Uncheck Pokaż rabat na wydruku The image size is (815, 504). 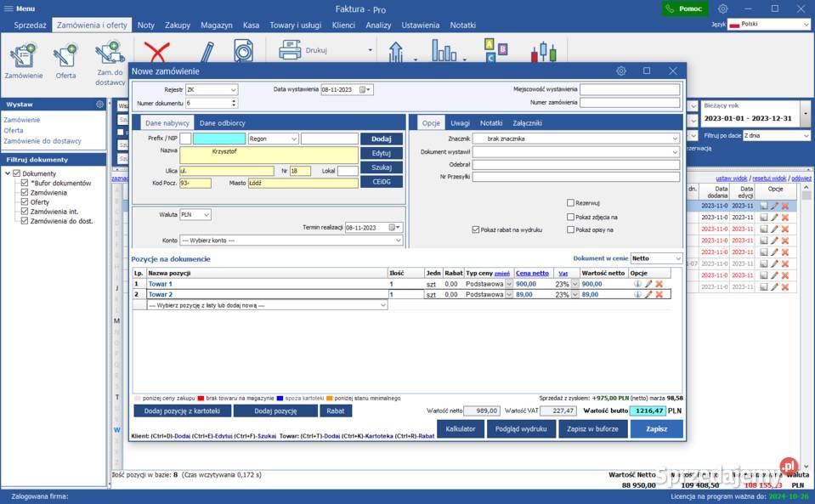pos(476,229)
